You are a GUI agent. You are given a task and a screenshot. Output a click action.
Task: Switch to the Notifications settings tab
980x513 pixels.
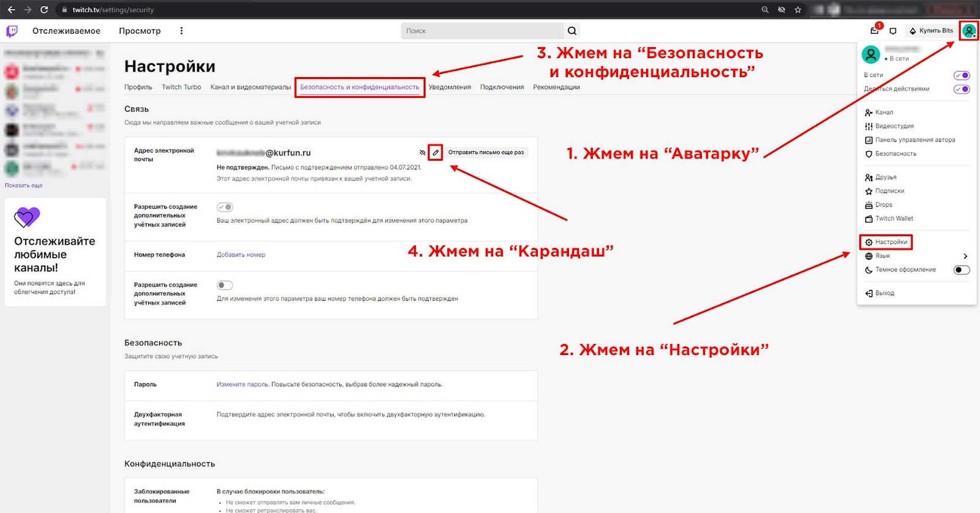(450, 87)
